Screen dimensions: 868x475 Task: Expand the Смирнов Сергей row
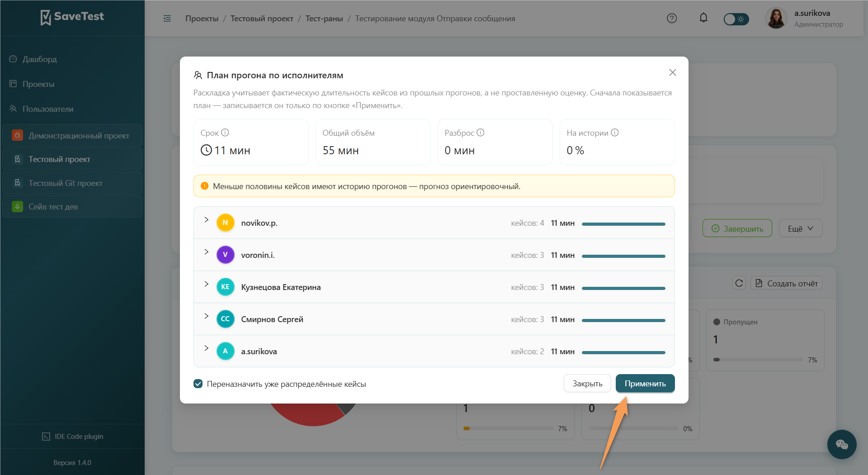point(206,316)
